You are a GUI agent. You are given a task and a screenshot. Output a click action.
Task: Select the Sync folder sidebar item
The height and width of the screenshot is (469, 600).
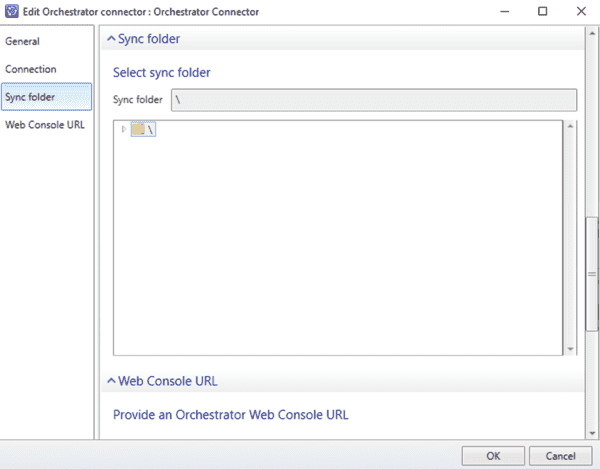pyautogui.click(x=46, y=97)
